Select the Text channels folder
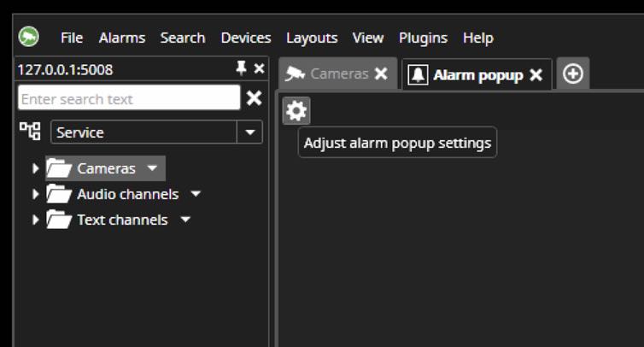 pos(121,220)
